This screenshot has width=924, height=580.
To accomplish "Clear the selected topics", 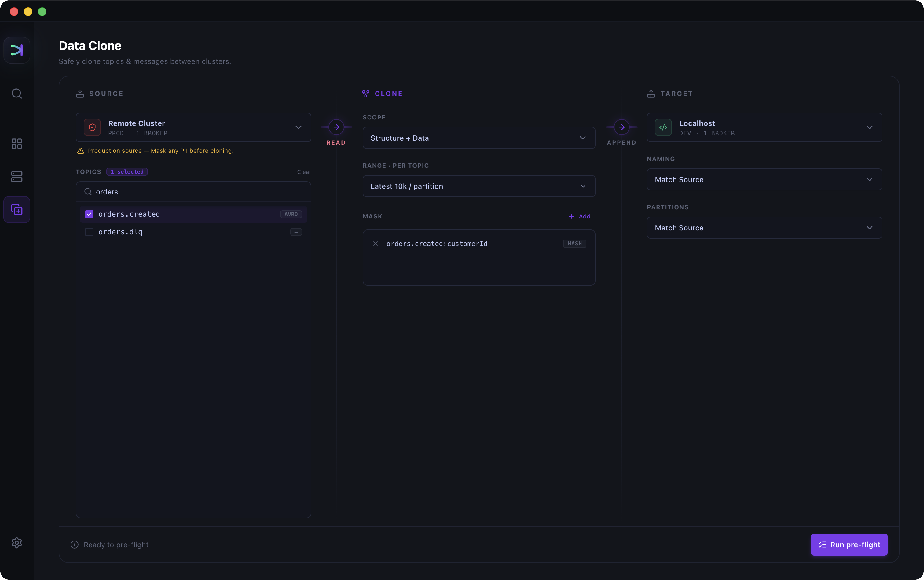I will point(304,172).
